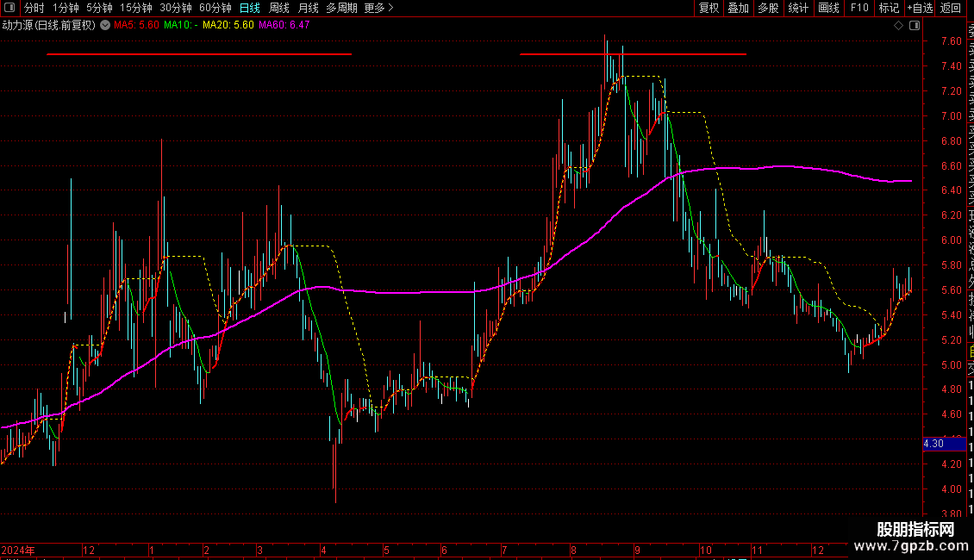The image size is (974, 560).
Task: Toggle the right panel icon near price axis
Action: pos(915,26)
